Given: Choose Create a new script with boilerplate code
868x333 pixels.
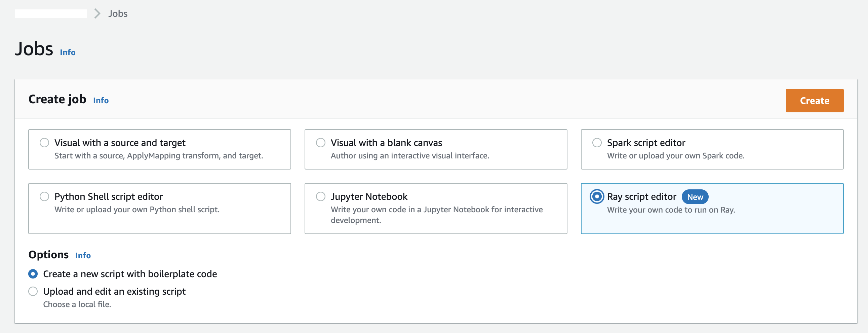Looking at the screenshot, I should pos(33,274).
